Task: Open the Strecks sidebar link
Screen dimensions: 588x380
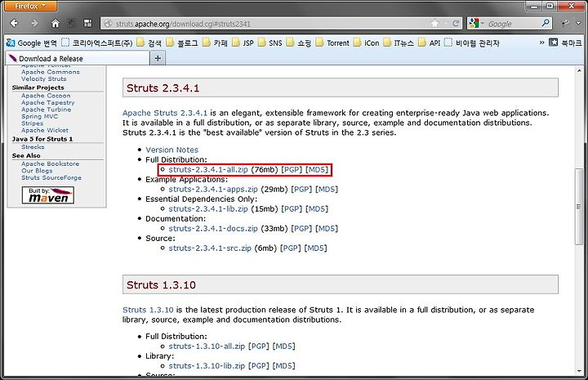Action: click(33, 147)
